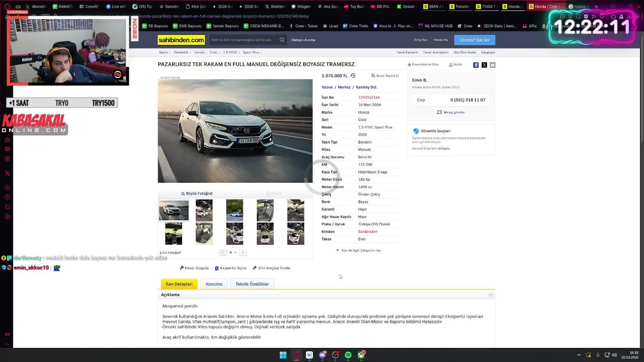
Task: Switch to Konumu tab
Action: [214, 284]
